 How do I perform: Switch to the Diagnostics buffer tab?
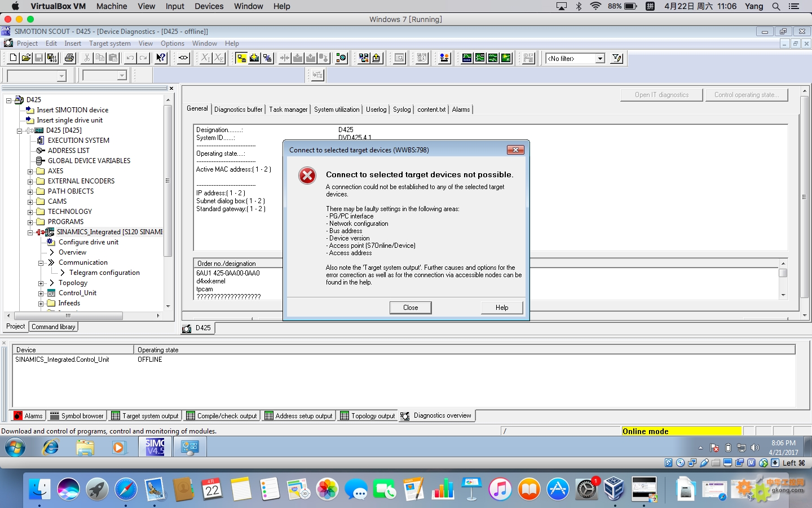pos(239,110)
